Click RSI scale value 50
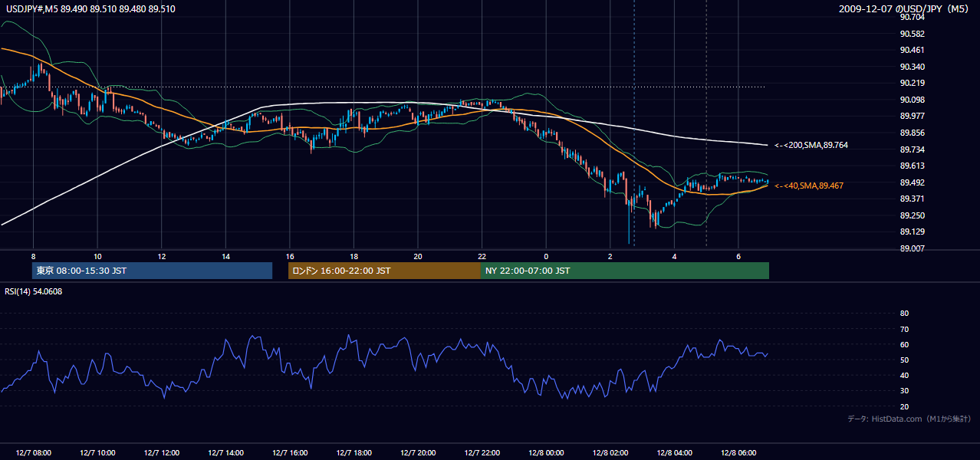980x460 pixels. 904,360
